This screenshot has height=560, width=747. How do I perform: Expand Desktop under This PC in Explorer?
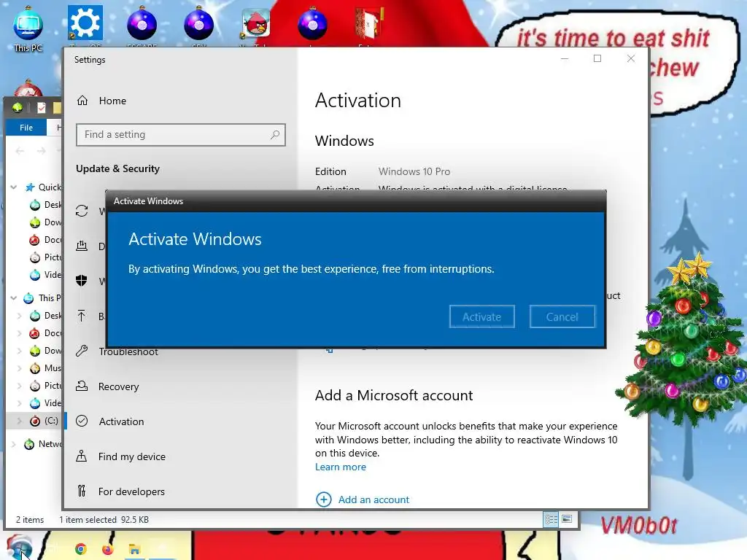coord(20,316)
